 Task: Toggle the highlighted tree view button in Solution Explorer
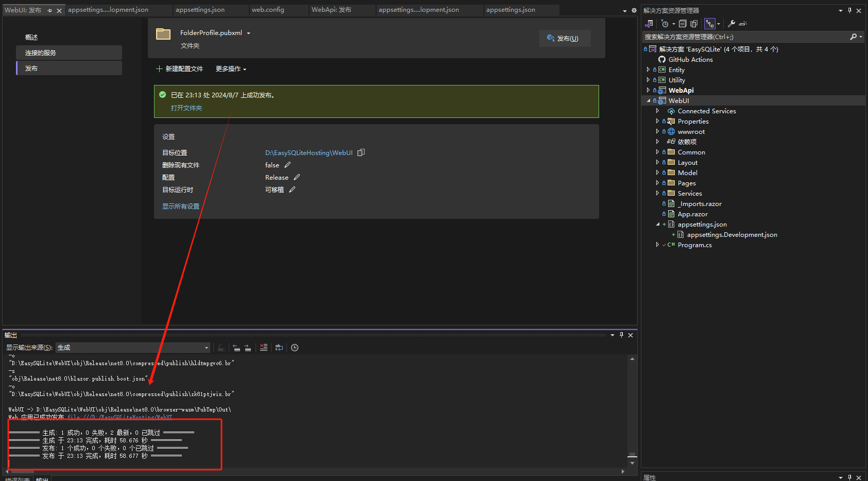710,24
